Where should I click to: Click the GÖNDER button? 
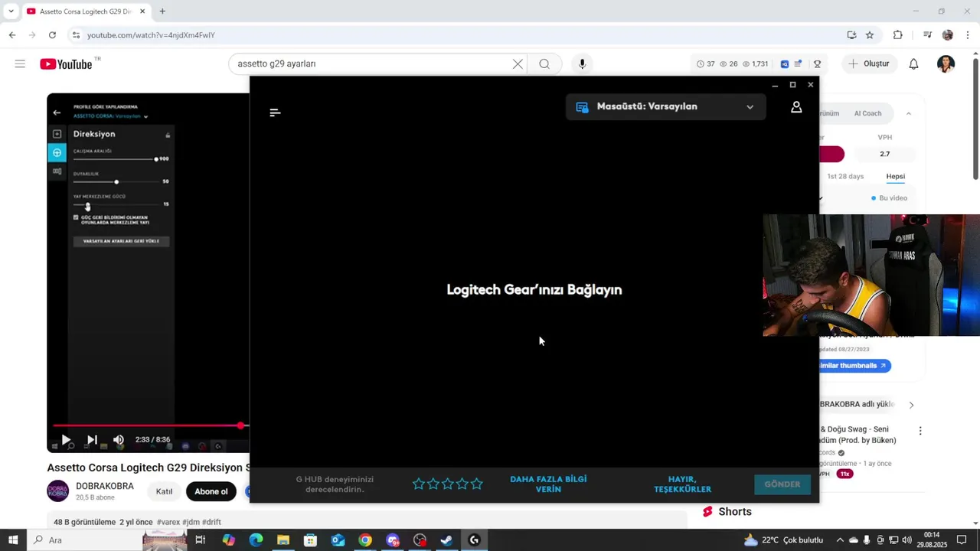tap(782, 484)
